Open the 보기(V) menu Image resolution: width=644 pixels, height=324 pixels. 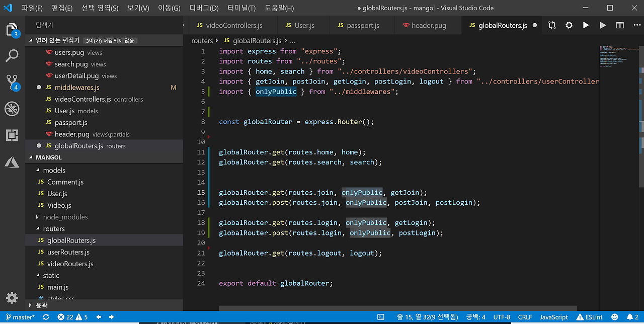click(138, 8)
